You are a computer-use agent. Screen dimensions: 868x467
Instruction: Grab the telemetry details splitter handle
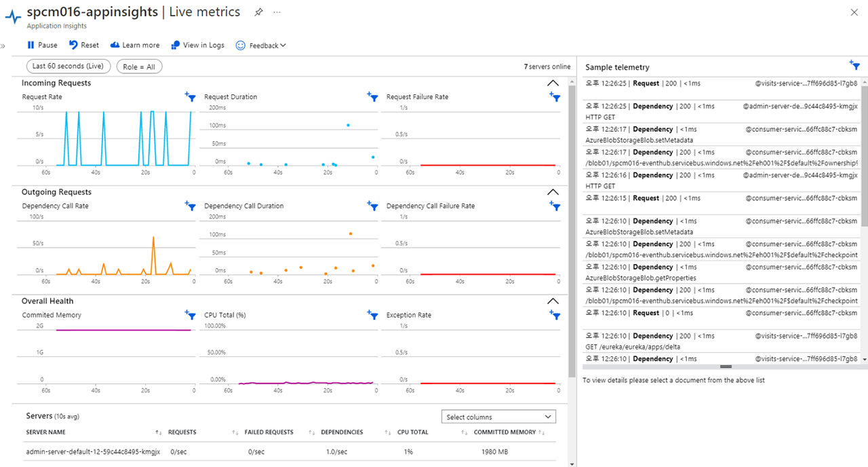[725, 367]
